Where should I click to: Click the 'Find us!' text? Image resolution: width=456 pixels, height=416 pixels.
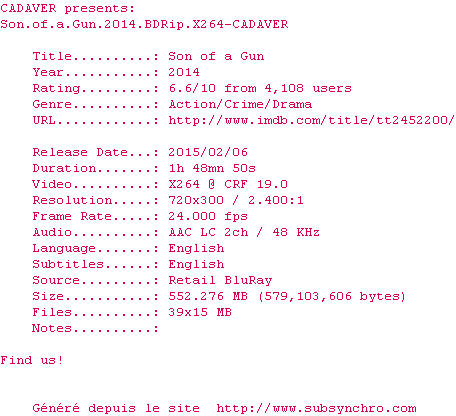[31, 360]
